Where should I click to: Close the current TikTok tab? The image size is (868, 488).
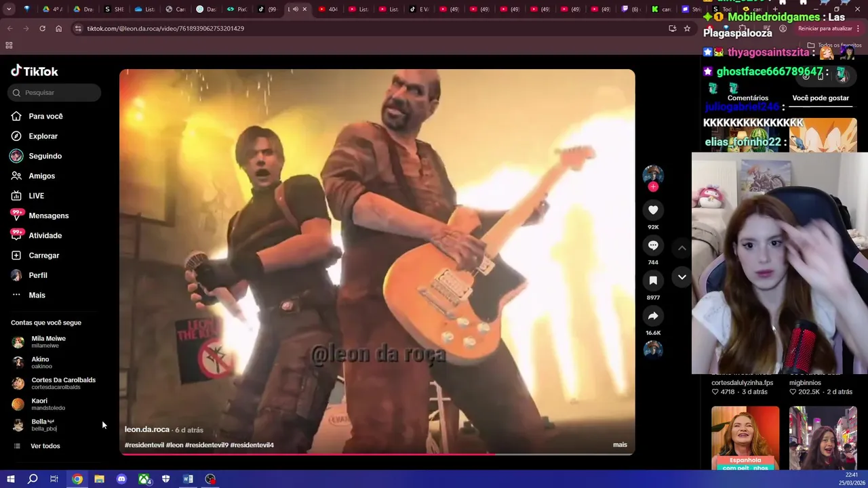coord(304,9)
